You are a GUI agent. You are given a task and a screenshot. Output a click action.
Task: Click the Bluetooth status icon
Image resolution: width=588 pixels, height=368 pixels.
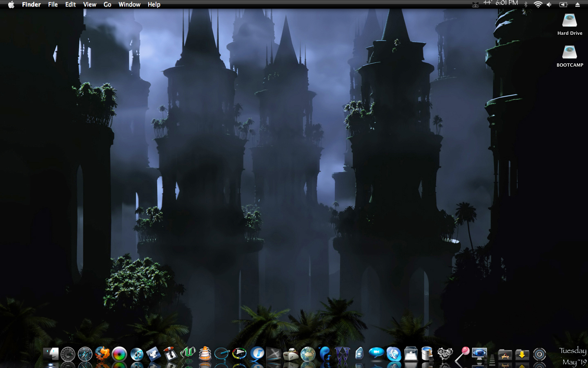[526, 4]
